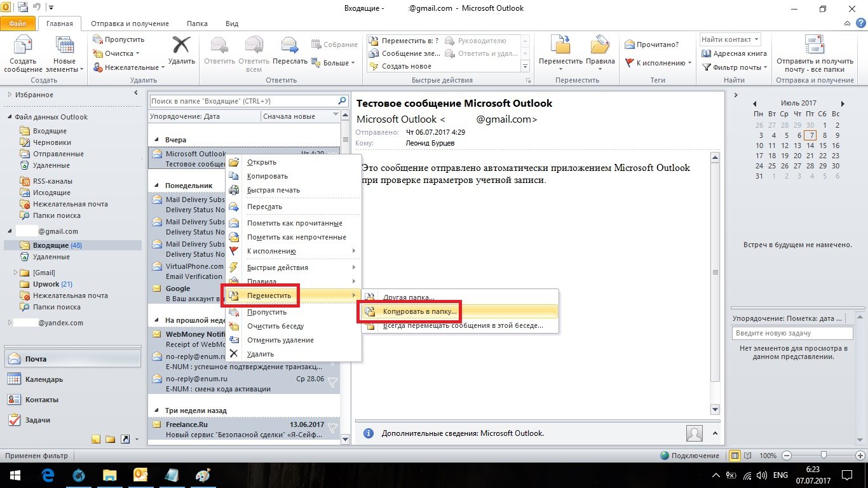868x488 pixels.
Task: Click the File Explorer taskbar icon
Action: tap(110, 475)
